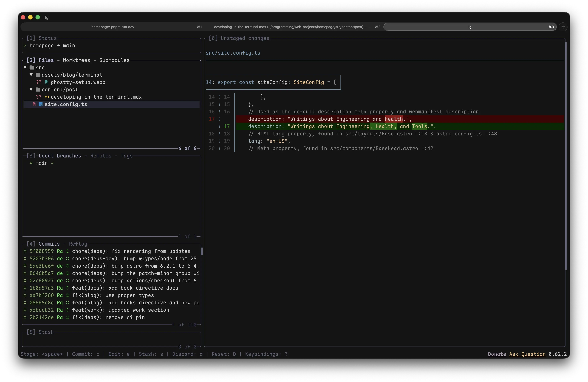Click the added description line with Tools
The height and width of the screenshot is (382, 588).
point(400,126)
